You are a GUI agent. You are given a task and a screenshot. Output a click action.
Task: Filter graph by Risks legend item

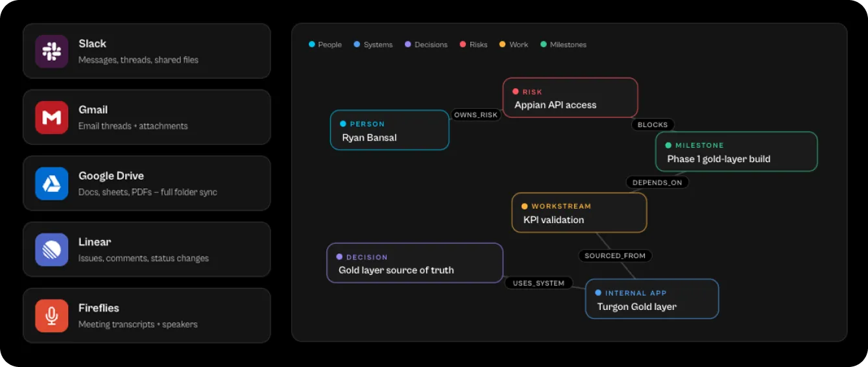pos(474,45)
